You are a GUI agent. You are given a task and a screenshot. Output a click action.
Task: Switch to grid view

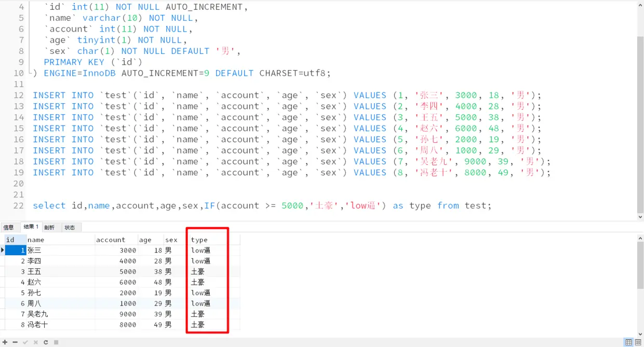(x=629, y=342)
